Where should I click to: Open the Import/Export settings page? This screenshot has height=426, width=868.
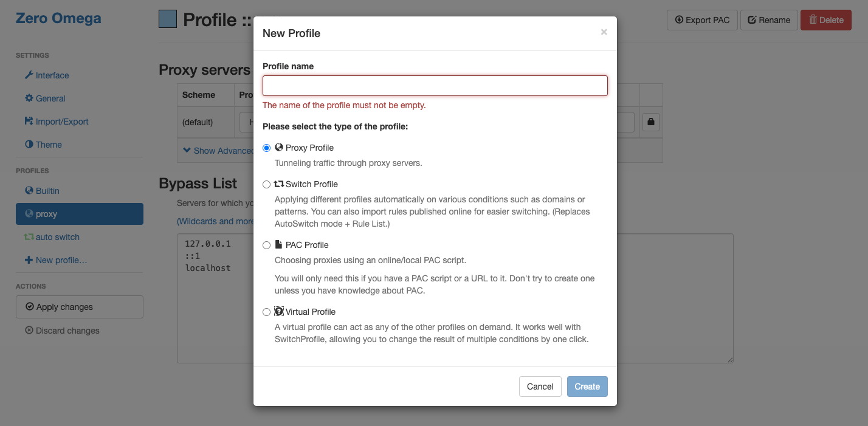(61, 122)
